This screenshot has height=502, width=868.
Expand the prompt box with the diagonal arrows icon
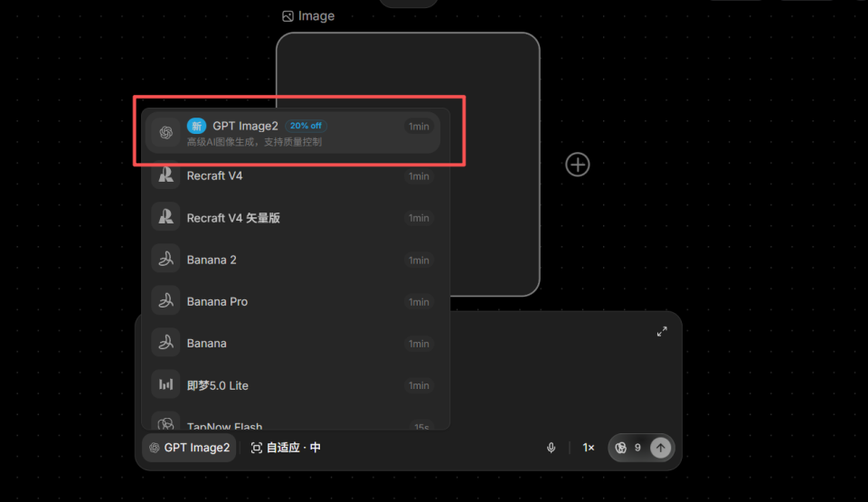pyautogui.click(x=662, y=331)
